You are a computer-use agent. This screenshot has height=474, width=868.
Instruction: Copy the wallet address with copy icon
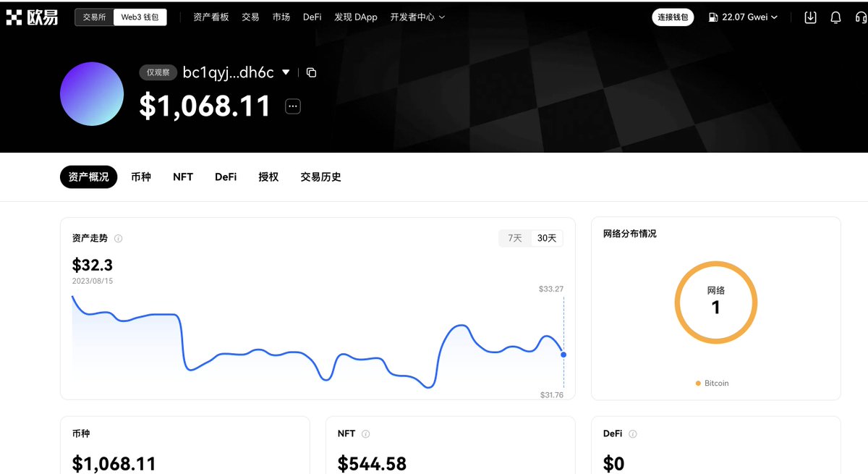click(311, 72)
